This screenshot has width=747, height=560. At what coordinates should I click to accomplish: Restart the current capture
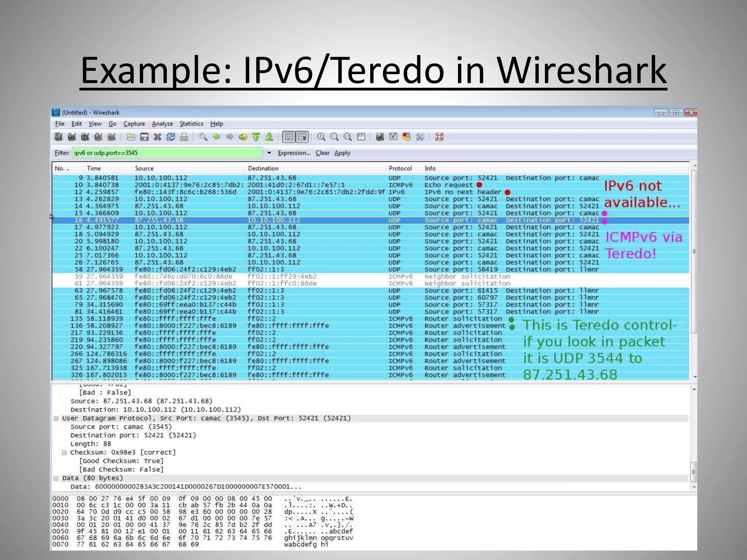[112, 137]
